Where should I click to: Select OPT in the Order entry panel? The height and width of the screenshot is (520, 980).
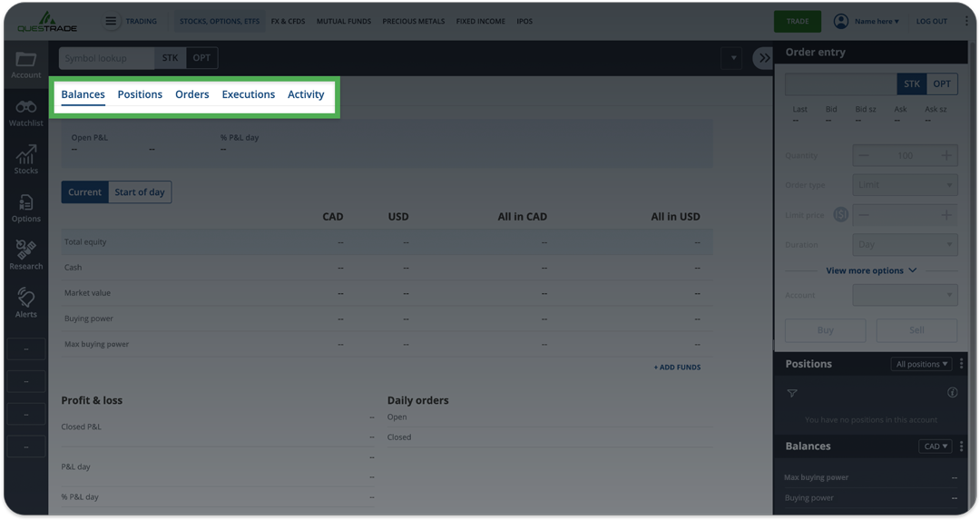coord(941,83)
